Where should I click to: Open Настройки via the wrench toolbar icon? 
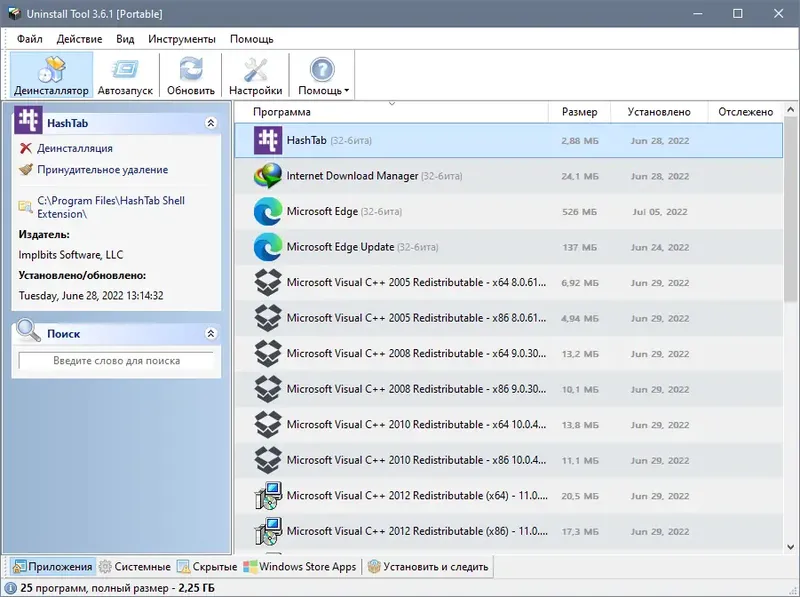[254, 68]
